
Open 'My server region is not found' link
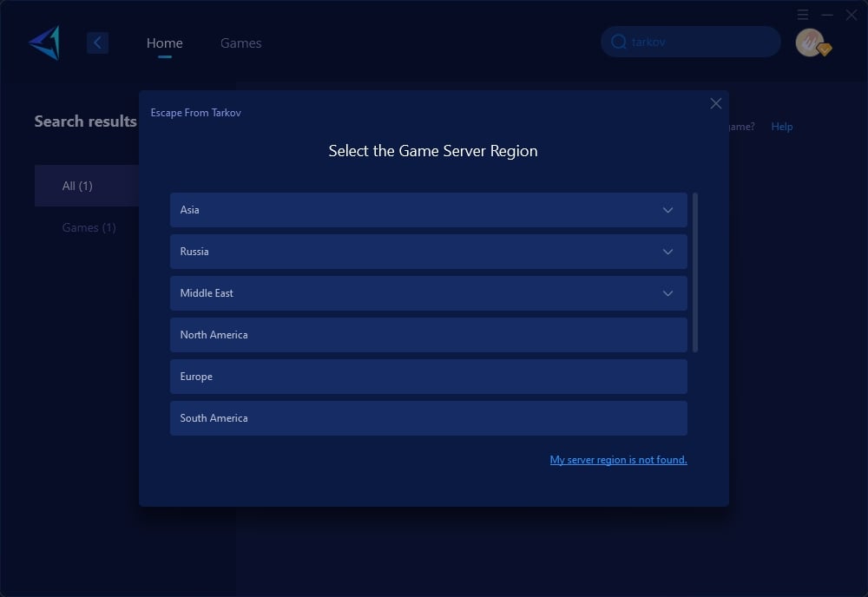(618, 460)
